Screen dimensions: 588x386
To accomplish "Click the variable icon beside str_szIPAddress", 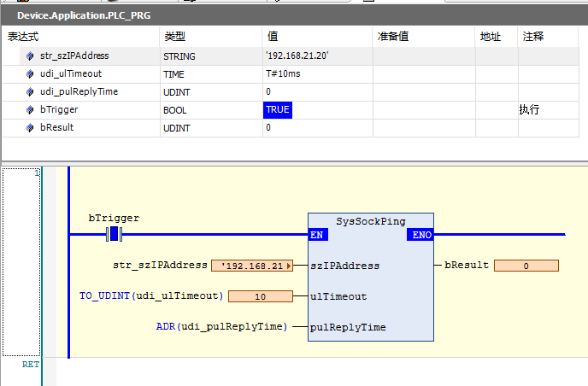I will tap(31, 56).
